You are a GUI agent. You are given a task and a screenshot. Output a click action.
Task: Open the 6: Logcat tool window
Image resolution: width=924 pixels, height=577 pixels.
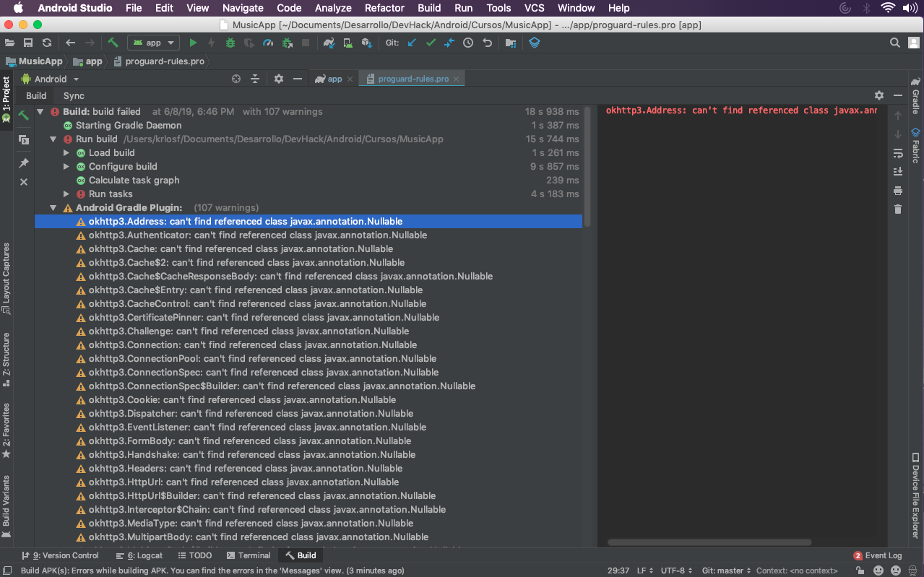click(139, 555)
